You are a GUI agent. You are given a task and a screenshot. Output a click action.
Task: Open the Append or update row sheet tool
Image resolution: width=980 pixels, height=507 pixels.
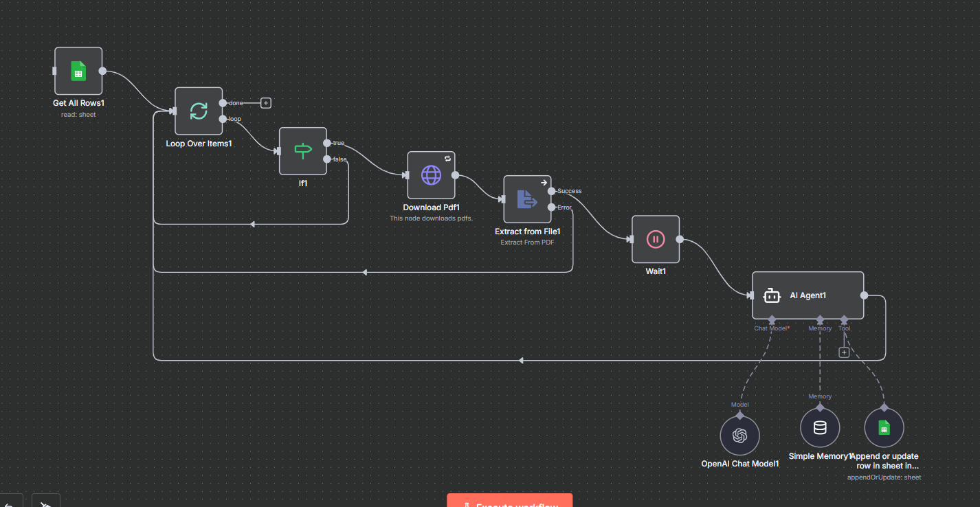tap(884, 428)
